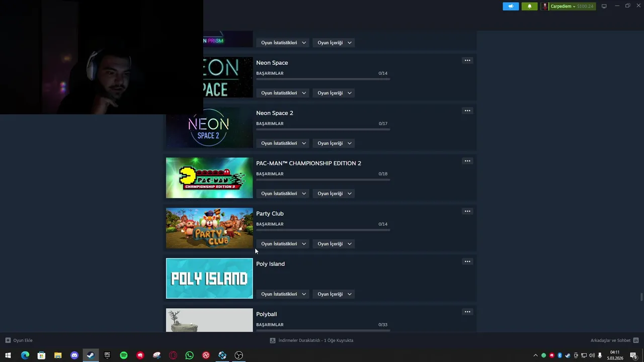Enter Big Picture mode monitor icon
The height and width of the screenshot is (362, 644).
[x=604, y=7]
